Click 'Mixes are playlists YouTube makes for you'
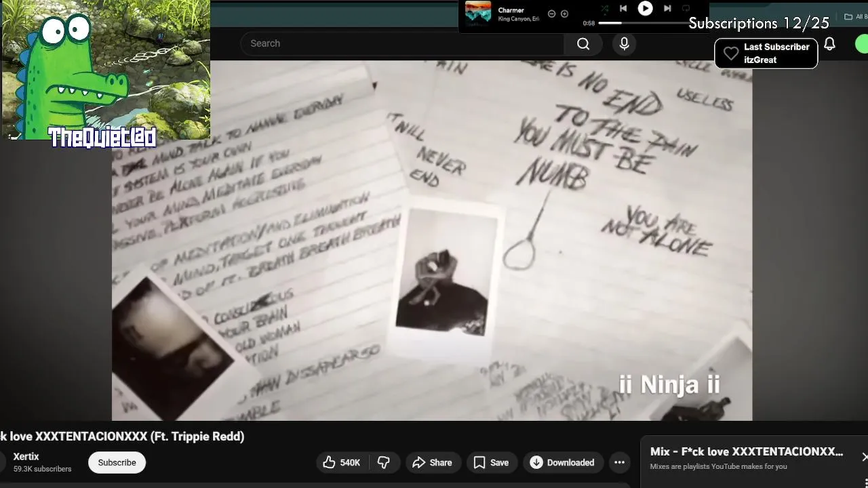The image size is (868, 488). click(719, 466)
